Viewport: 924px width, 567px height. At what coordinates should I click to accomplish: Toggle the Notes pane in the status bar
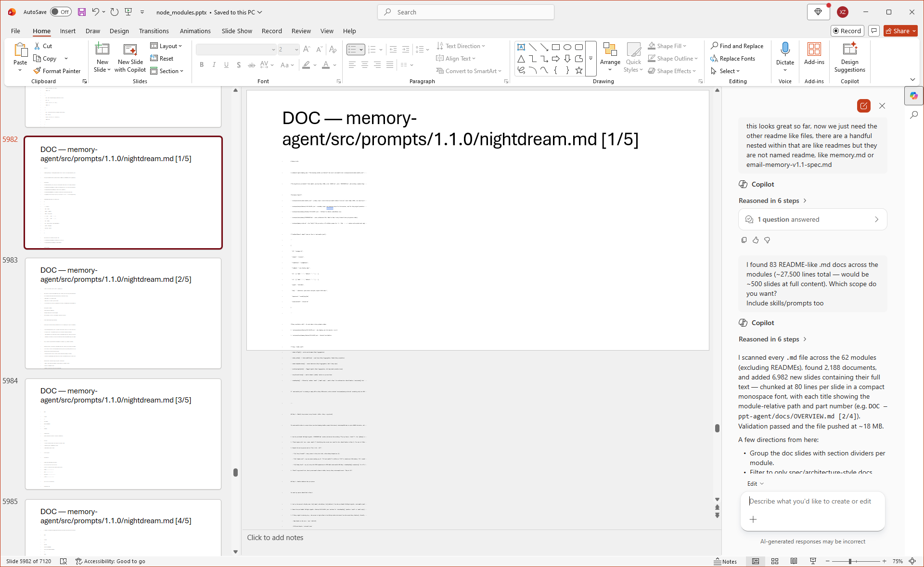click(x=725, y=561)
